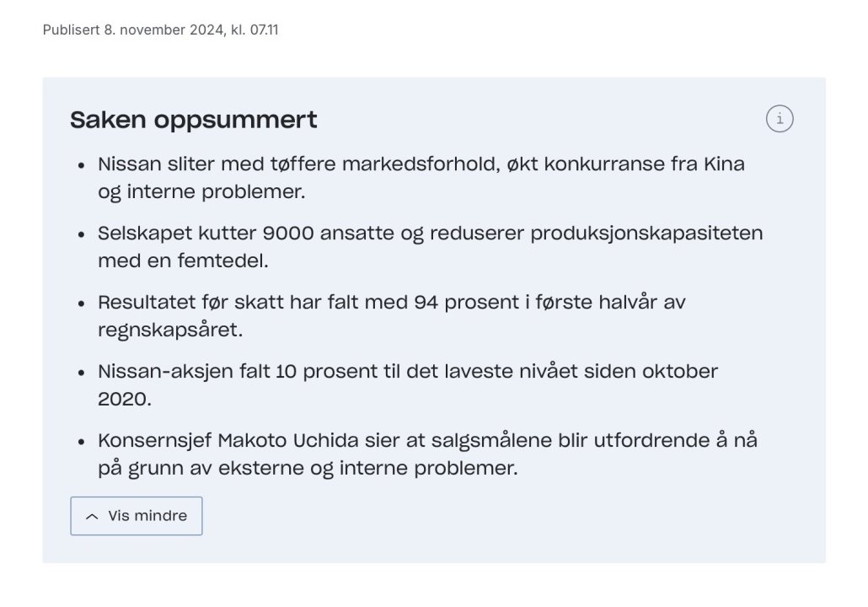
Task: Click the "Publisert 8. november 2024" date text
Action: tap(135, 30)
